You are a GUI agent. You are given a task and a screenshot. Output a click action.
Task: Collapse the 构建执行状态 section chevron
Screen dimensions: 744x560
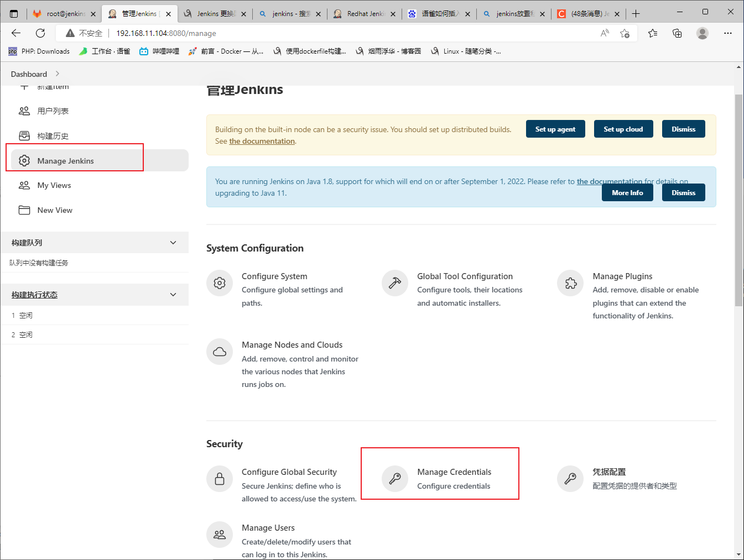(x=173, y=295)
